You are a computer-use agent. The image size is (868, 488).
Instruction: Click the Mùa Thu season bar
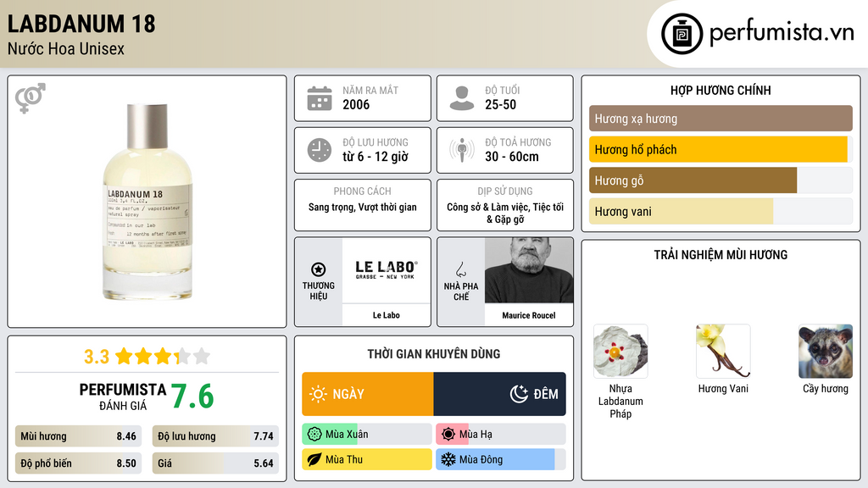coord(366,459)
